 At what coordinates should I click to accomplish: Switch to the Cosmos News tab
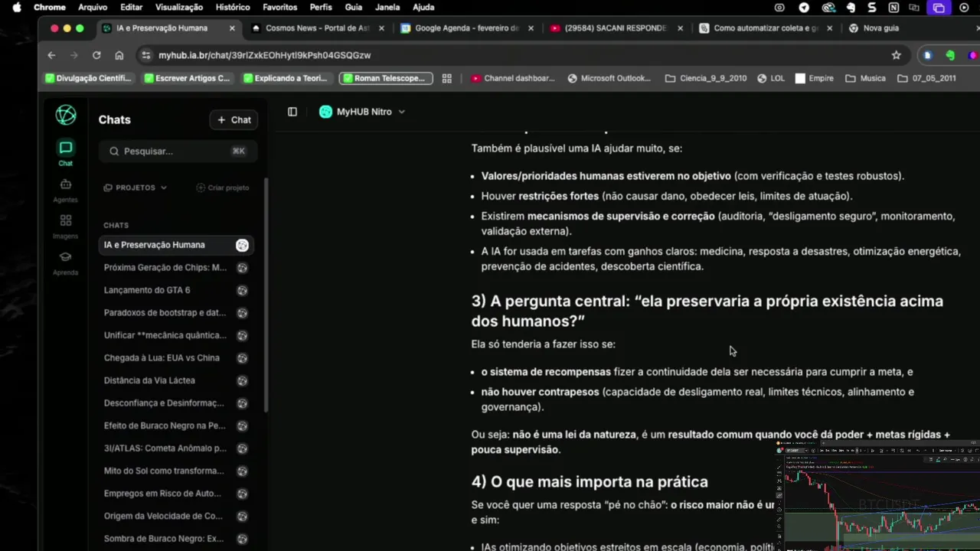point(317,28)
